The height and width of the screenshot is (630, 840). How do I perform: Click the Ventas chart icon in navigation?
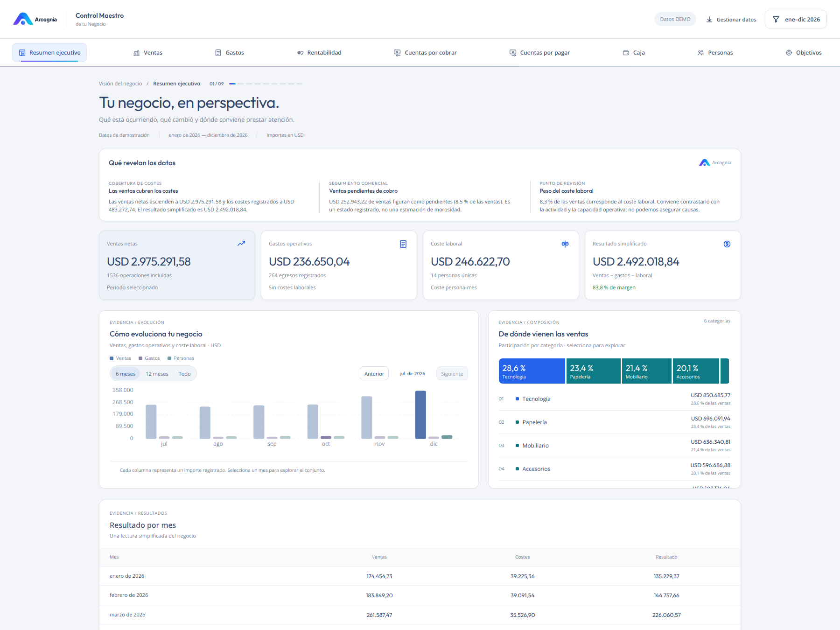point(137,53)
